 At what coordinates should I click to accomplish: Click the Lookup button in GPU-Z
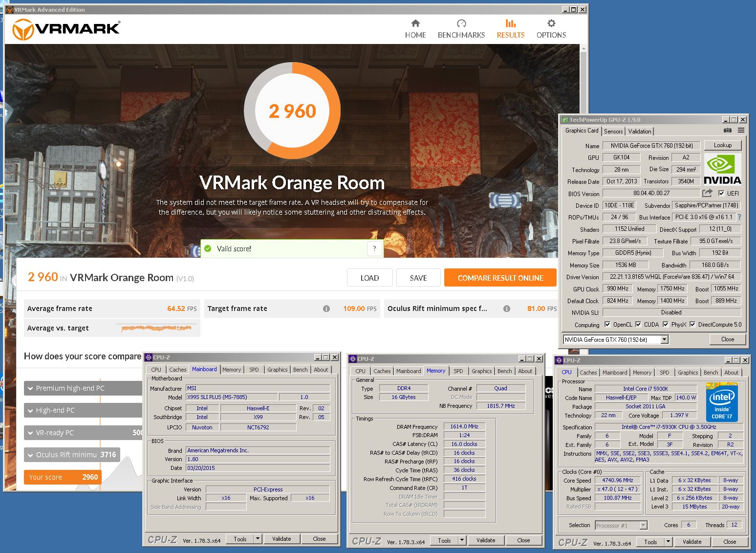723,145
